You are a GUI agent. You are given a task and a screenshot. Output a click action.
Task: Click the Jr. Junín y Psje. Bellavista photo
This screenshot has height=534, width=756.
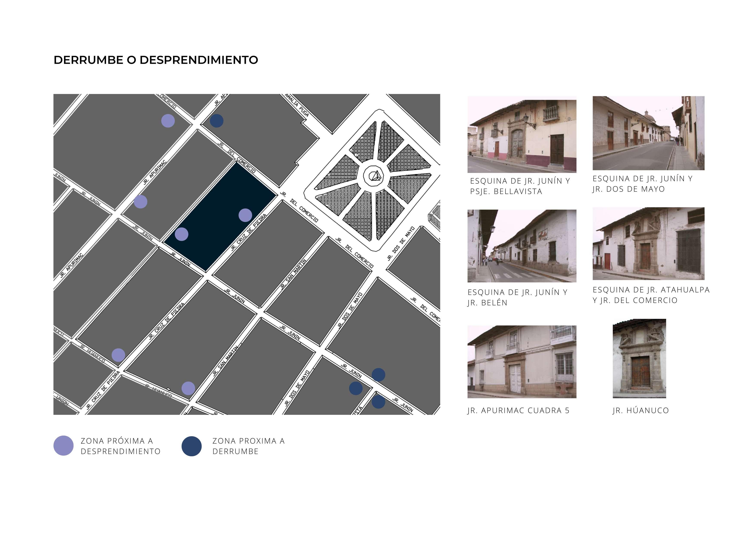(x=522, y=134)
